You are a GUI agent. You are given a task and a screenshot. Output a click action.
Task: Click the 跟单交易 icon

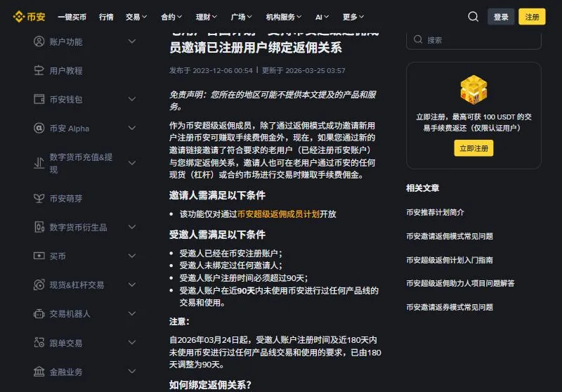click(x=39, y=343)
